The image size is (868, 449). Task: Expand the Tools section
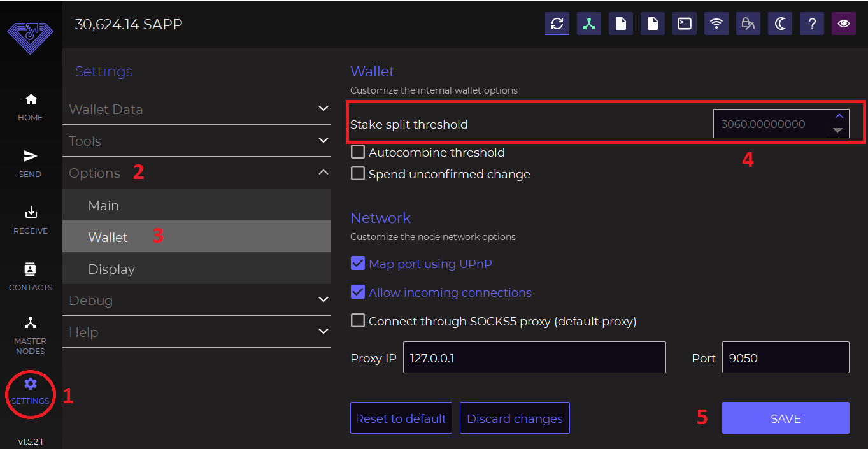197,141
